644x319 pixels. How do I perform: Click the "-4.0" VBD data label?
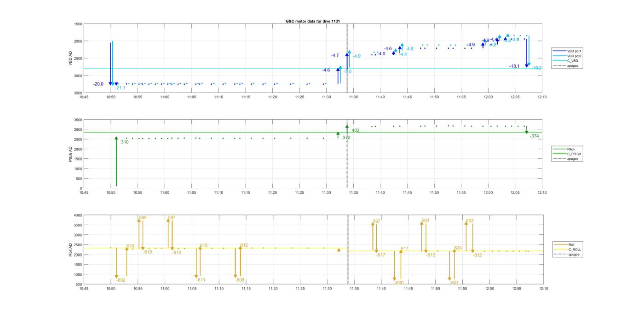381,54
